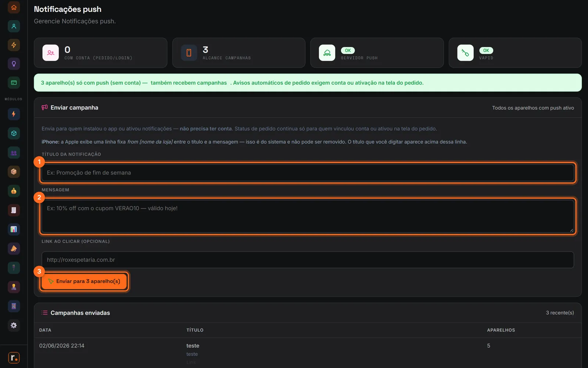Click the list icon beside Campanhas enviadas

point(44,313)
